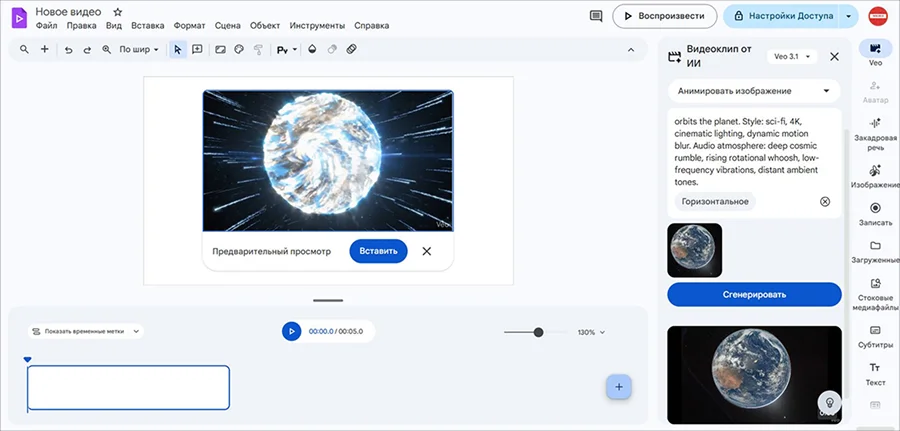900x431 pixels.
Task: Expand the Veo 3.1 model dropdown
Action: (792, 56)
